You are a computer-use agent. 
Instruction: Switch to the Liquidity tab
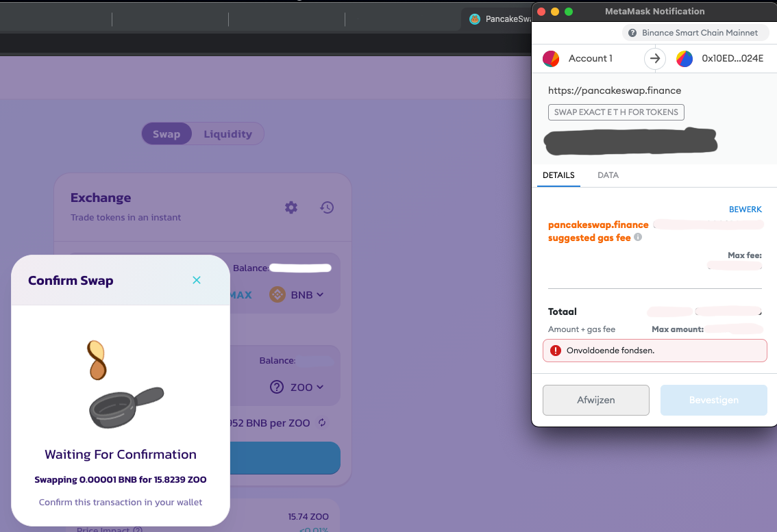pos(228,134)
